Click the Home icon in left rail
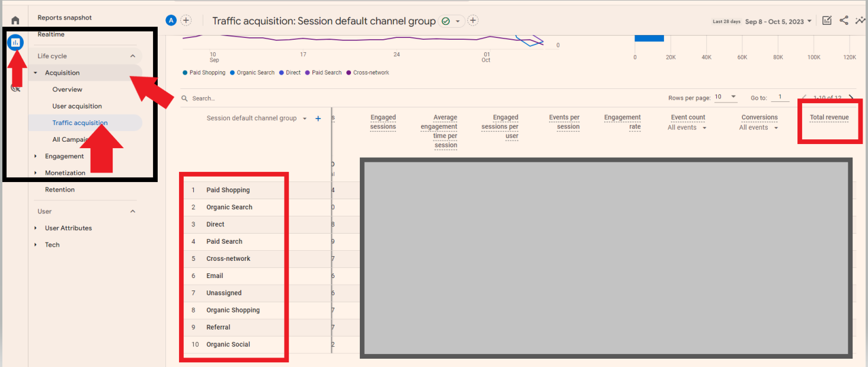 click(x=15, y=21)
